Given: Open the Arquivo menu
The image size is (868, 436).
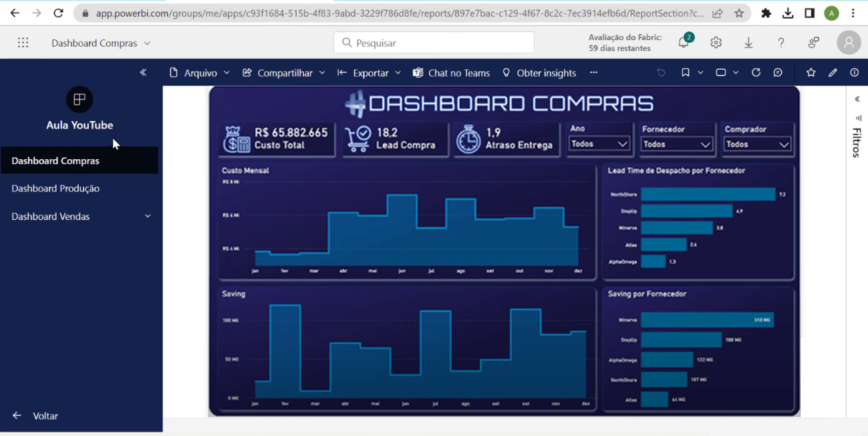Looking at the screenshot, I should (x=199, y=72).
